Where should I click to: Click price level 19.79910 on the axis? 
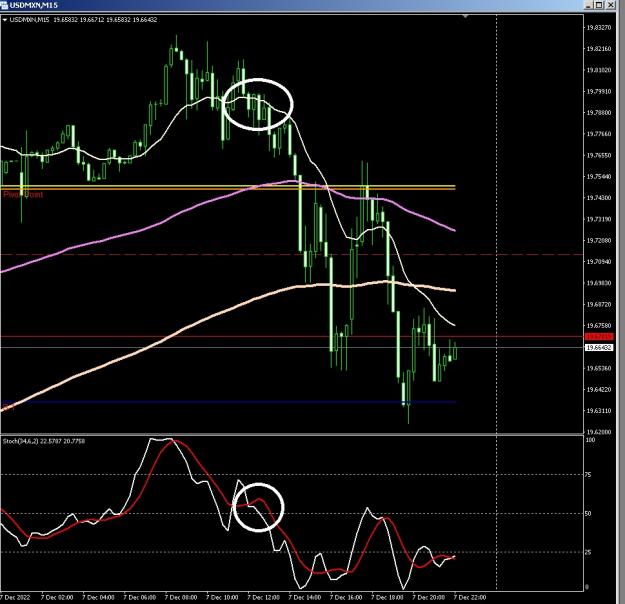(x=599, y=91)
